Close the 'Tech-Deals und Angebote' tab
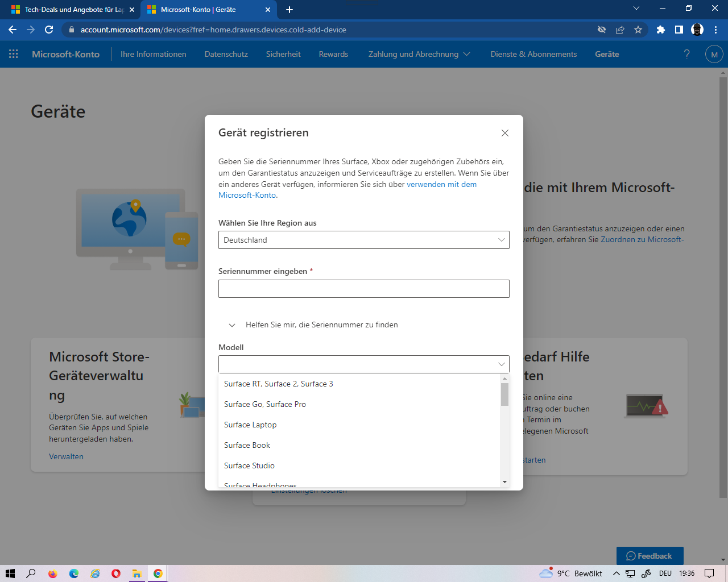The height and width of the screenshot is (582, 728). 132,10
